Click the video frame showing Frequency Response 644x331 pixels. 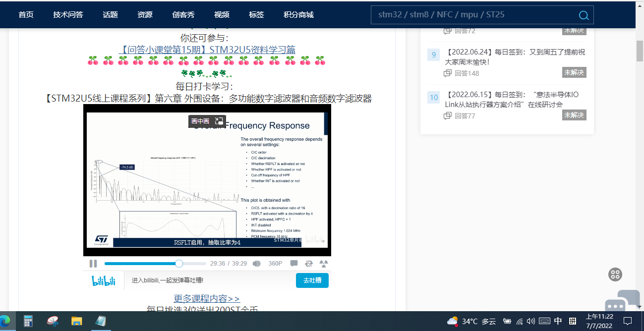207,180
